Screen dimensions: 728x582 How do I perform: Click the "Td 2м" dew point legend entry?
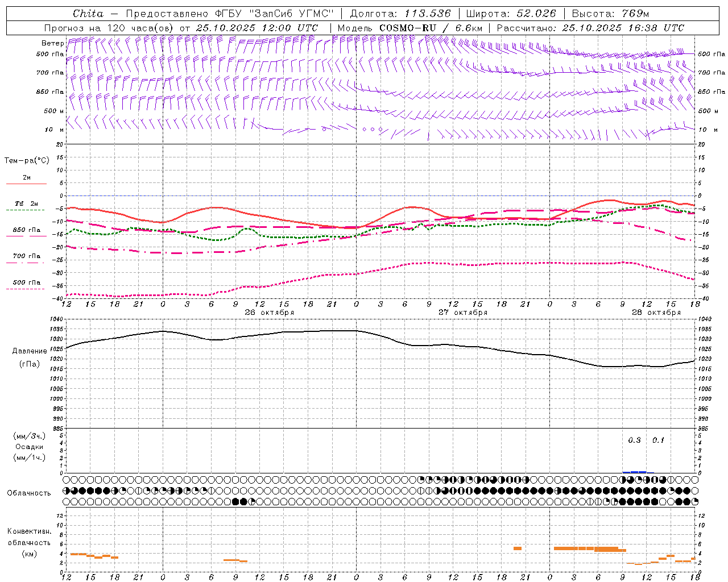click(x=26, y=203)
